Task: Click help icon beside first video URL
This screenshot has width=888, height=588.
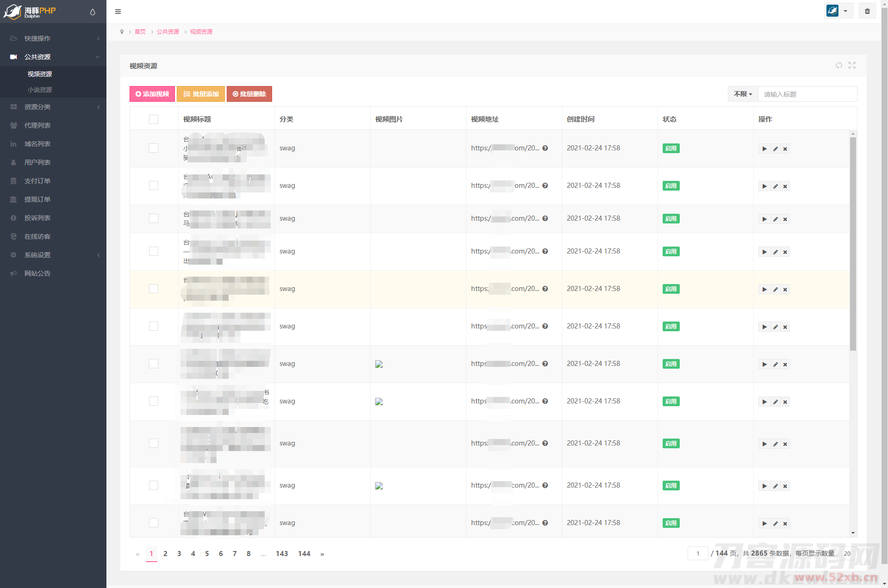Action: (x=545, y=149)
